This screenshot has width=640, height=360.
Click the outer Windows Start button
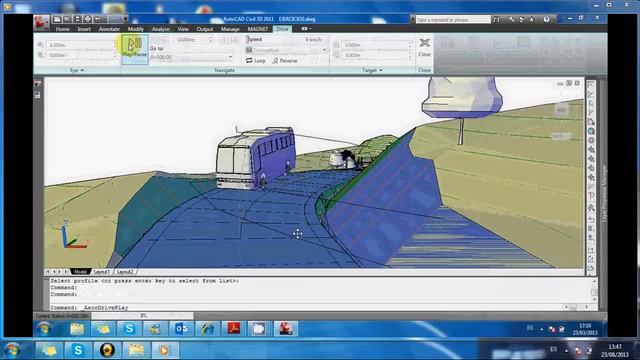click(x=13, y=350)
